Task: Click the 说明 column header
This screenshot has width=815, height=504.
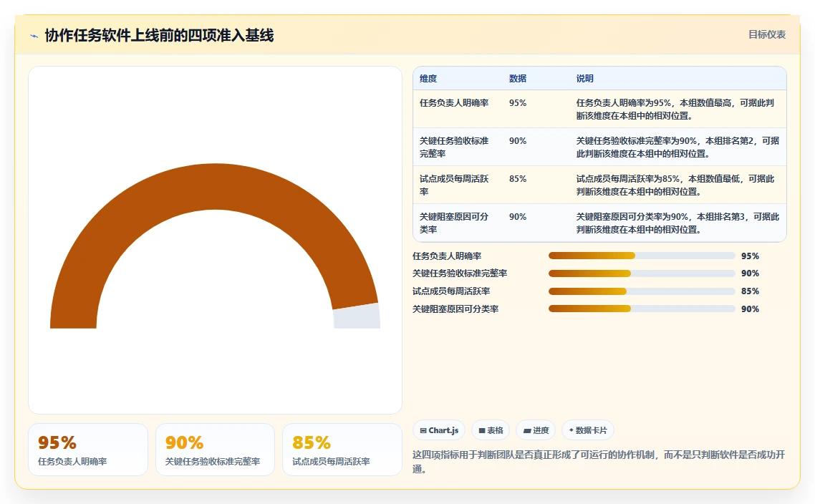Action: click(584, 79)
